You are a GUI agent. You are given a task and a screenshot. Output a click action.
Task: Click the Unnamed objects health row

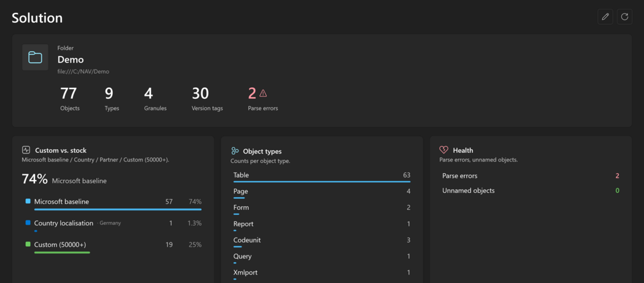[x=531, y=190]
